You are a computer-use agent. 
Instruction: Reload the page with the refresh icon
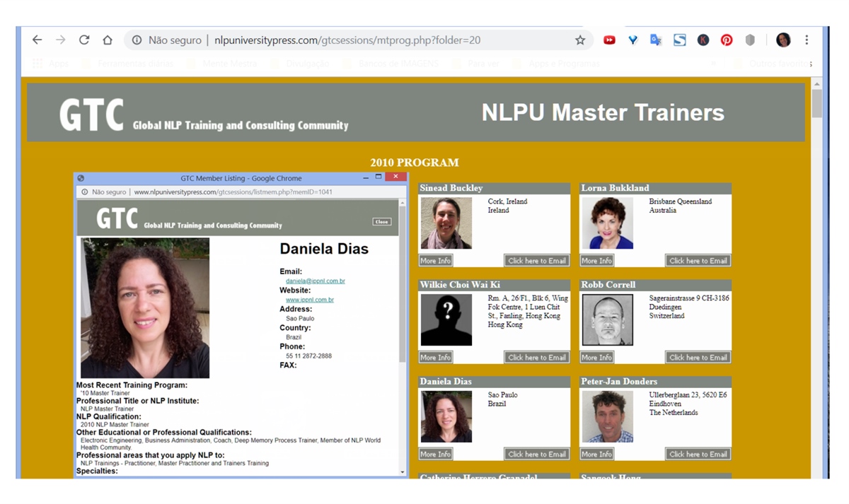click(x=84, y=40)
